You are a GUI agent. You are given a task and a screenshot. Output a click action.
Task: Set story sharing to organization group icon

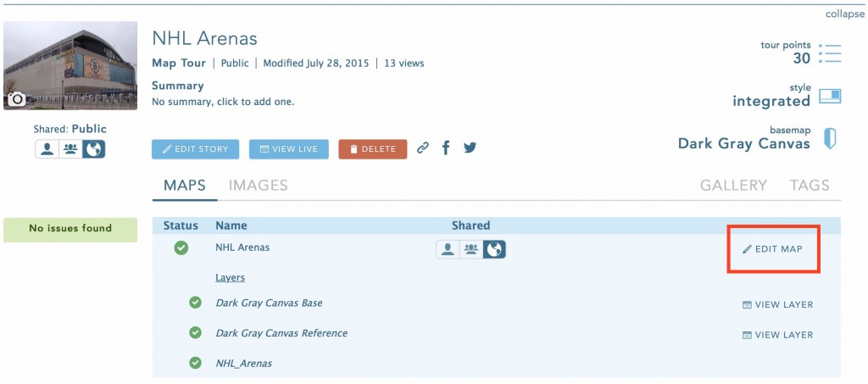point(70,149)
